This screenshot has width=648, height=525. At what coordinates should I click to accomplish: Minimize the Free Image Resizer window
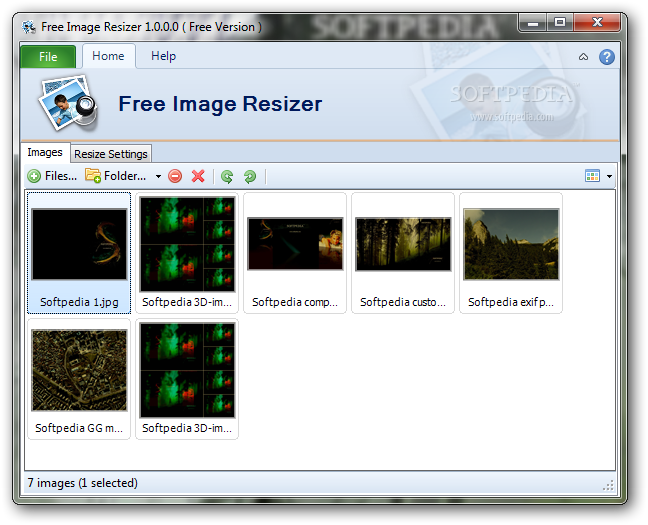click(533, 22)
